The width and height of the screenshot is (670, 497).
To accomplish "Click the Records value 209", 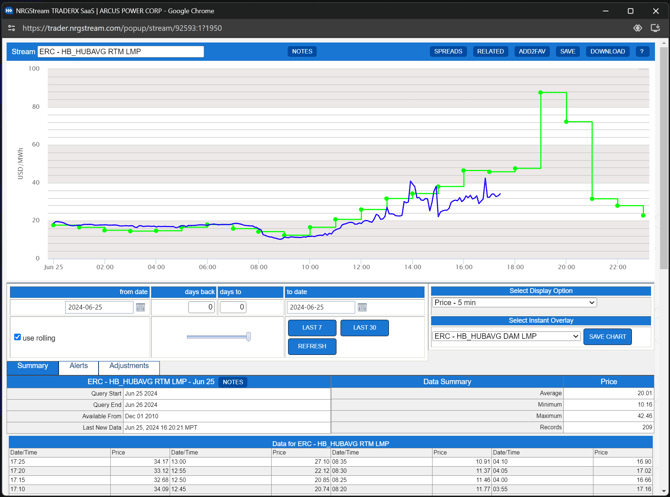I will 647,427.
